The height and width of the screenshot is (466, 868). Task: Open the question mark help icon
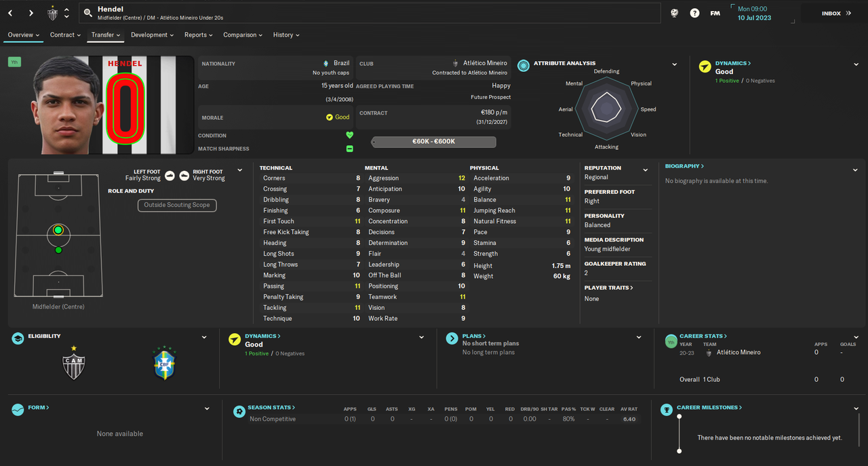[694, 13]
